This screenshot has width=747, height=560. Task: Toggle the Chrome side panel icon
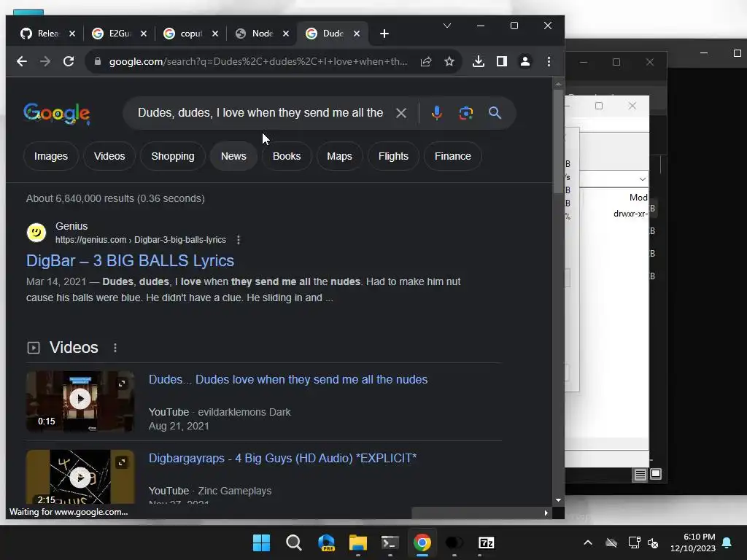(x=502, y=61)
